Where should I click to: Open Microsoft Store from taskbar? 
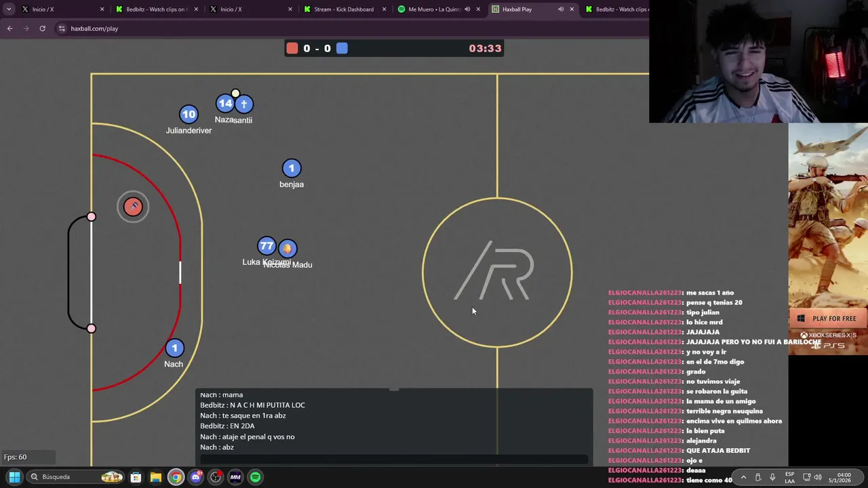point(136,477)
